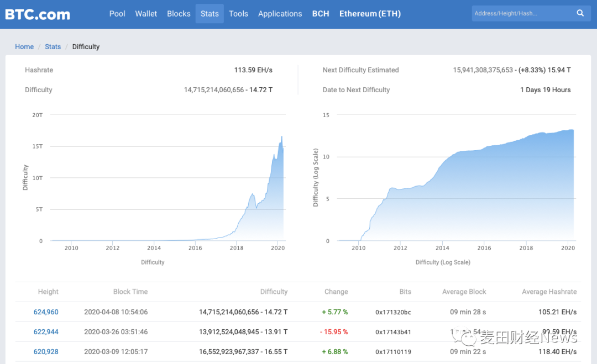This screenshot has height=364, width=597.
Task: Open the Tools navigation menu
Action: [238, 14]
